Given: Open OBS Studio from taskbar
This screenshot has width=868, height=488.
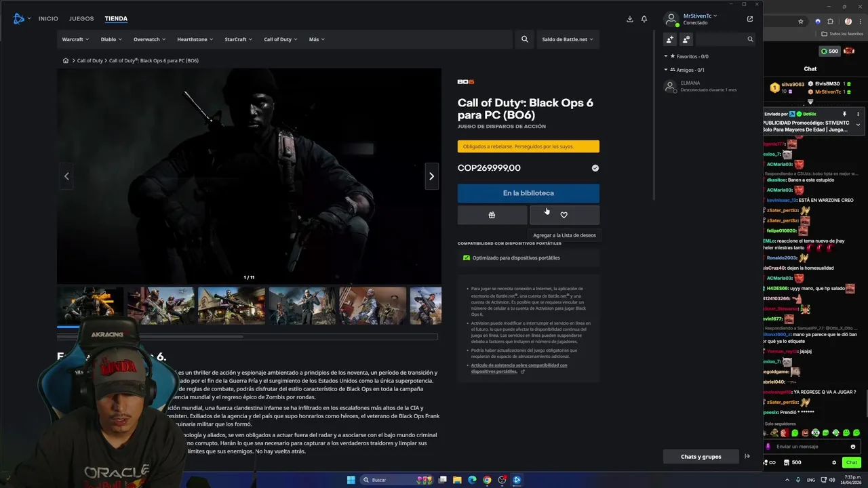Looking at the screenshot, I should (x=502, y=480).
